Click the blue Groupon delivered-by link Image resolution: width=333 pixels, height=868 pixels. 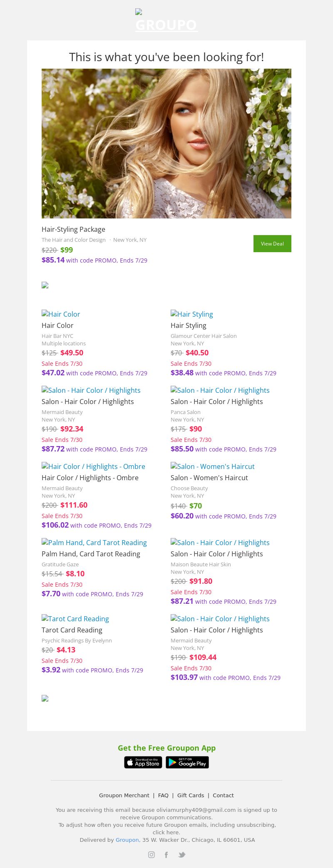[127, 840]
